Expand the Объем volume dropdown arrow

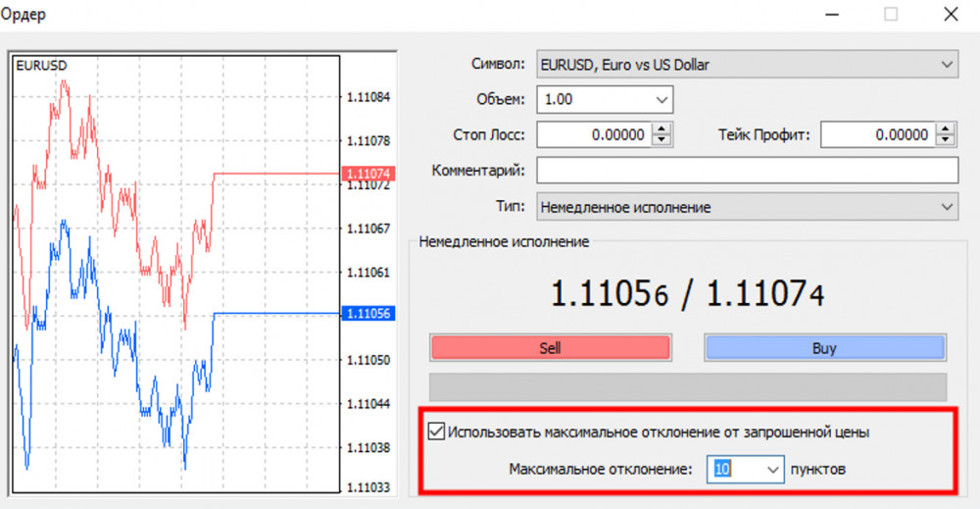point(661,100)
